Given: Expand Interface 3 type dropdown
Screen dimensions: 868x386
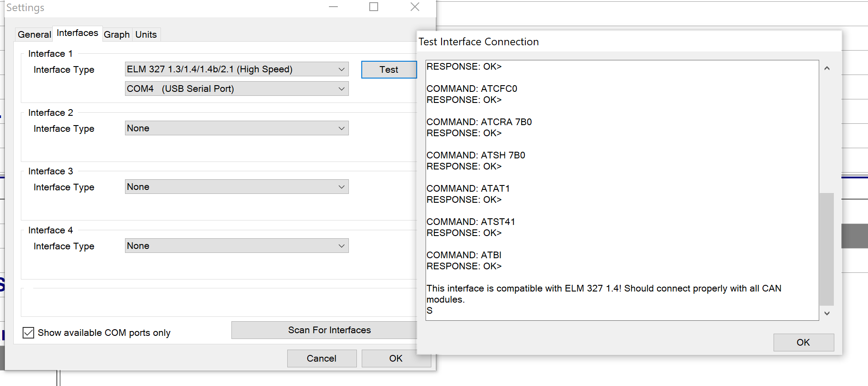Looking at the screenshot, I should point(237,187).
